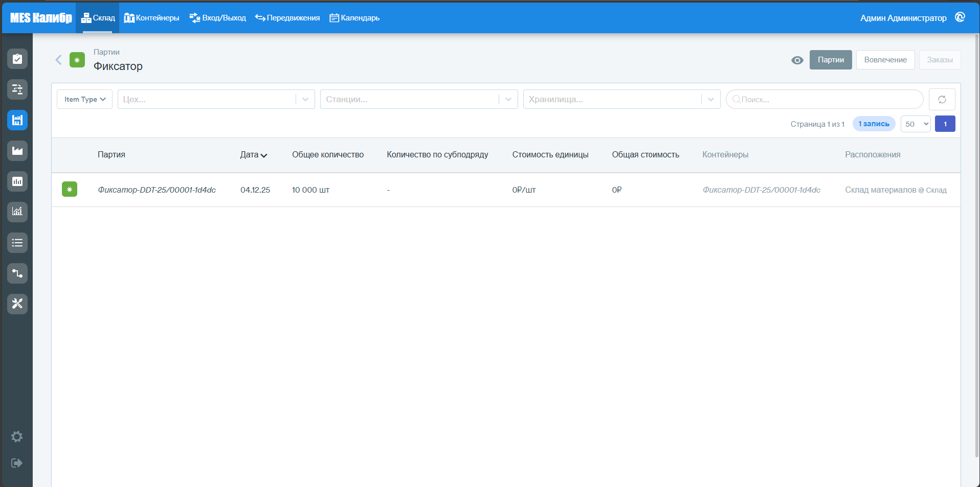Open container link Фиксатор-DDT-25/00001-1d4dc in Контейнеры column
Screen dimensions: 980x487
[x=761, y=190]
